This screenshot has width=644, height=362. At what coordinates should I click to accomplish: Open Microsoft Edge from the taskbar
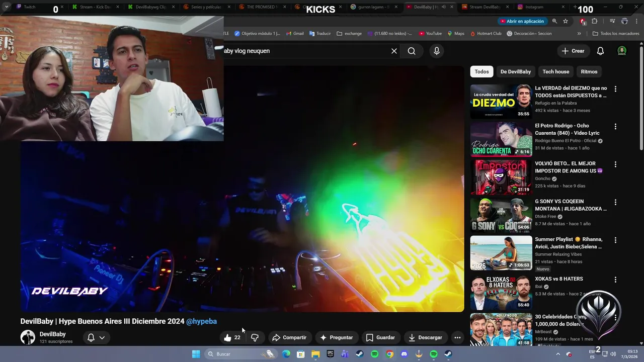tap(286, 354)
